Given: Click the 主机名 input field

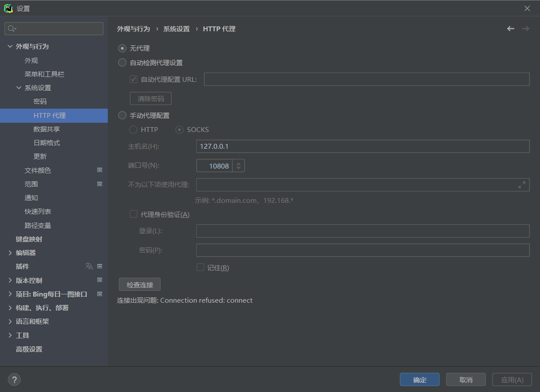Looking at the screenshot, I should pos(362,146).
